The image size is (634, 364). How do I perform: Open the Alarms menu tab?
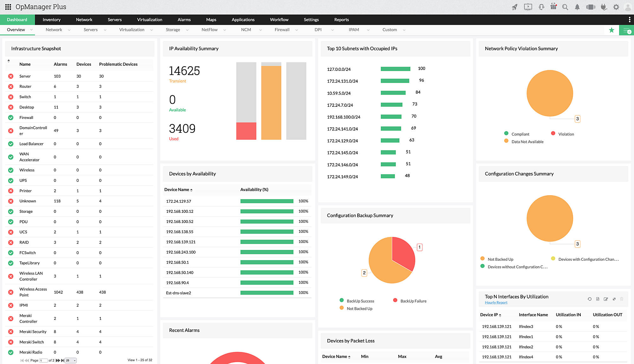[x=184, y=20]
